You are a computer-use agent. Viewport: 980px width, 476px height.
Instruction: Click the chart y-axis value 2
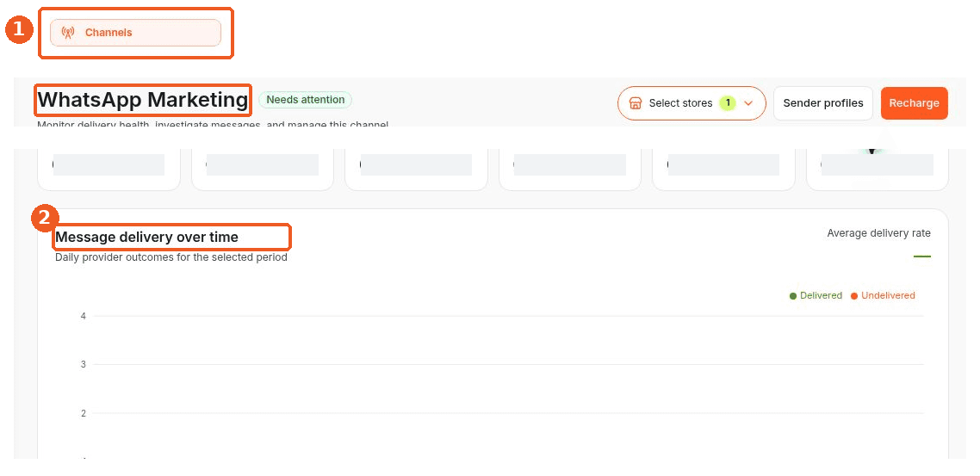[84, 413]
